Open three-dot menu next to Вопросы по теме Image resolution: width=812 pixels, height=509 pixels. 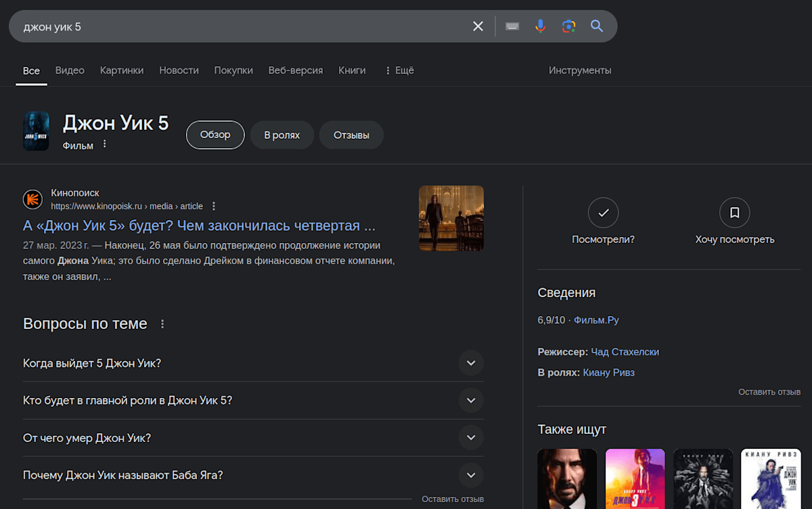pos(162,324)
